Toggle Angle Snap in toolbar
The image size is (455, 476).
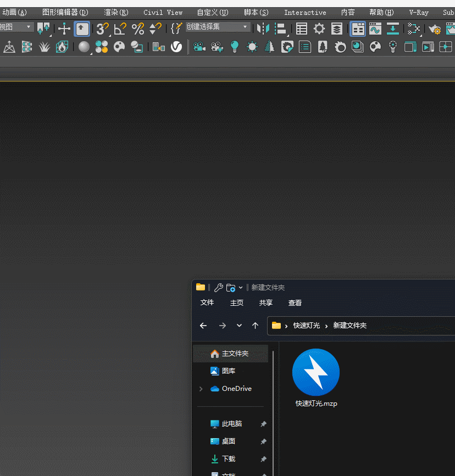tap(120, 29)
